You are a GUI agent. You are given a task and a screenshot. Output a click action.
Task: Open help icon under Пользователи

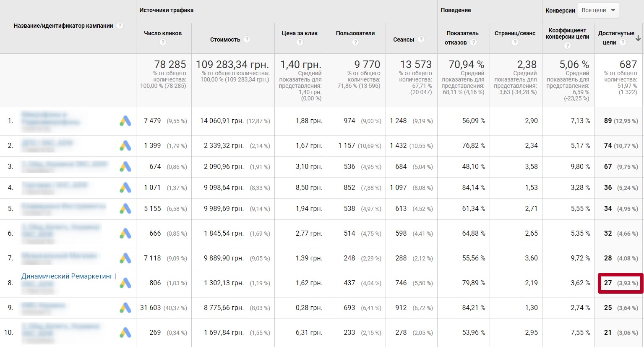click(x=355, y=42)
